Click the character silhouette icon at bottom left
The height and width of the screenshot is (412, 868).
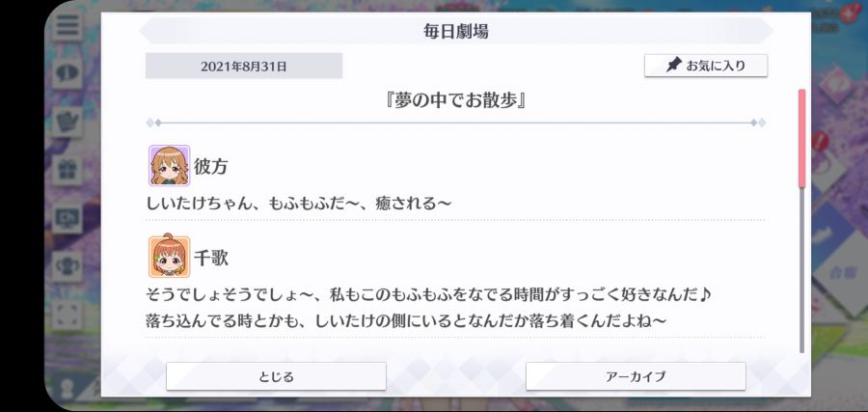point(68,389)
